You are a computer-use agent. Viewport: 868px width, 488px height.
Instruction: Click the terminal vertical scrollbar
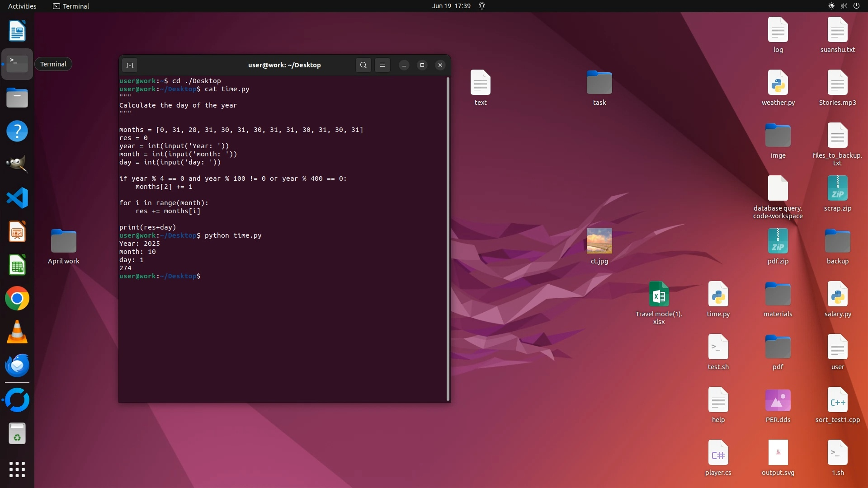click(448, 239)
